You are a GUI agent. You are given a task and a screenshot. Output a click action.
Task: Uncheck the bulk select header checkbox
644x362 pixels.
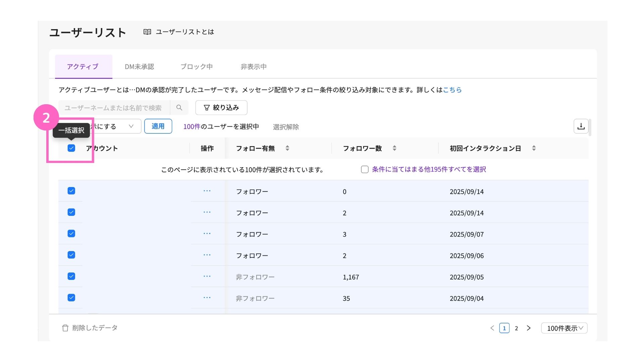click(71, 148)
